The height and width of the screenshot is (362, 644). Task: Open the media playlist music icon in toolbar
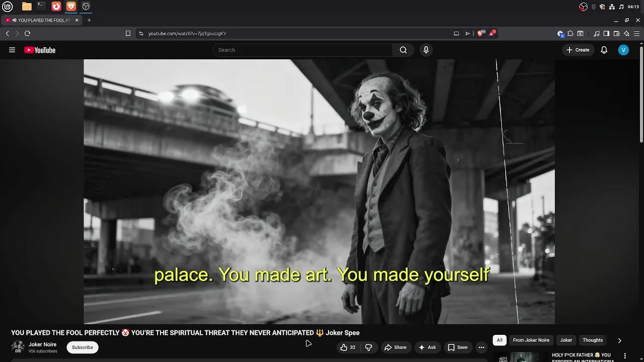pos(596,34)
